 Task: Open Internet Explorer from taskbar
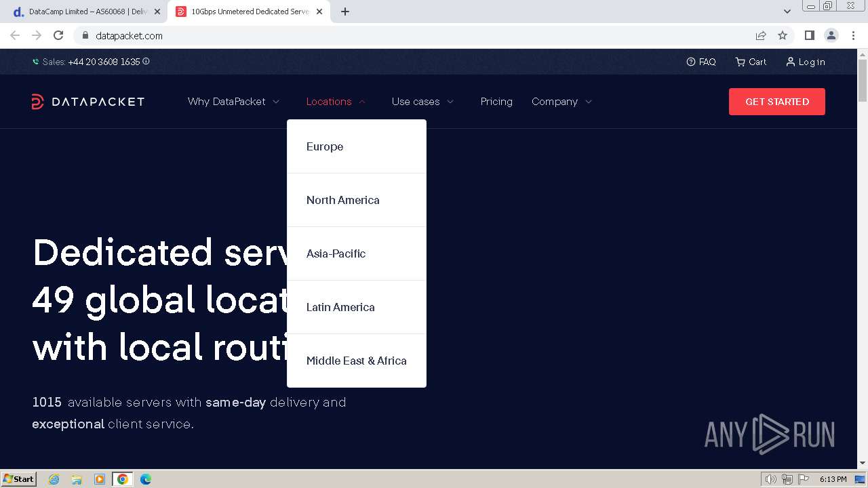pos(54,479)
